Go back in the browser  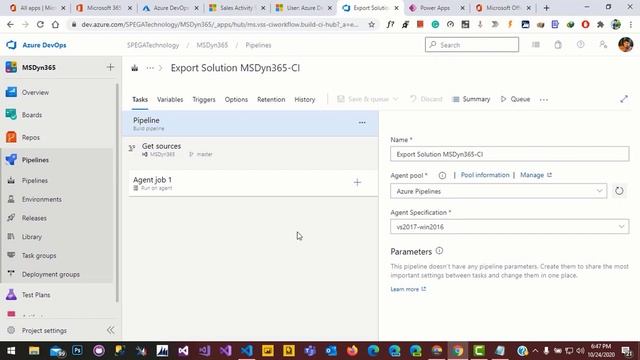(10, 24)
